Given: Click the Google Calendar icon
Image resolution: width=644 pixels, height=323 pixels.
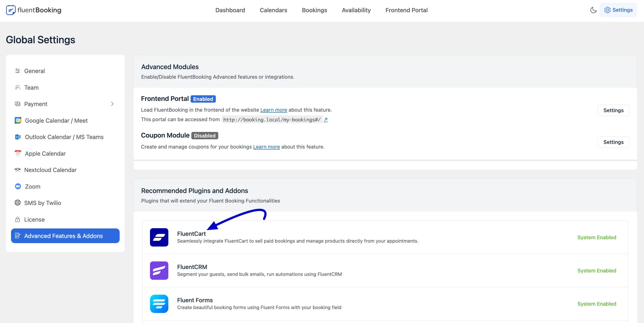Looking at the screenshot, I should coord(18,120).
